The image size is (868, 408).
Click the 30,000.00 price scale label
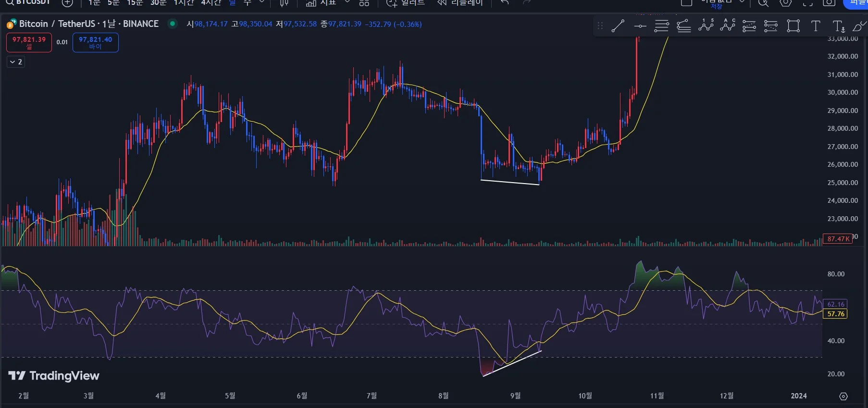coord(843,92)
